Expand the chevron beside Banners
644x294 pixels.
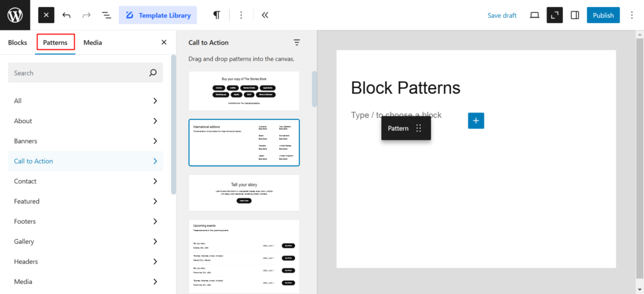[x=155, y=141]
